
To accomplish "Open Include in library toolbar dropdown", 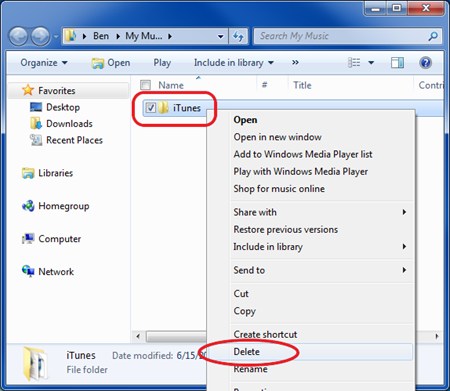I will point(234,63).
